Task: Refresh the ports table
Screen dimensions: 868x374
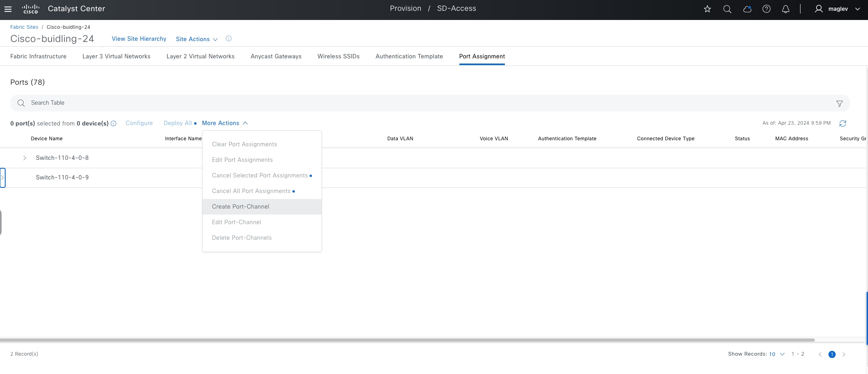Action: (x=843, y=123)
